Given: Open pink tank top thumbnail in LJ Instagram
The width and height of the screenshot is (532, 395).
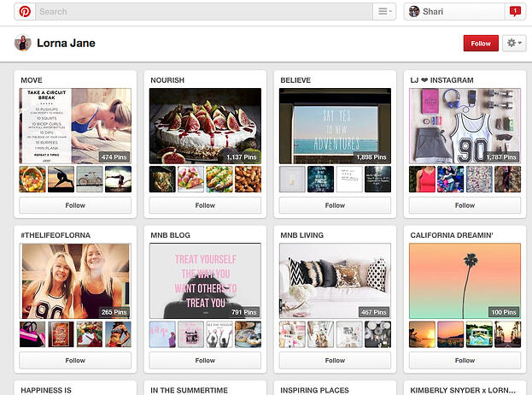Looking at the screenshot, I should click(423, 180).
